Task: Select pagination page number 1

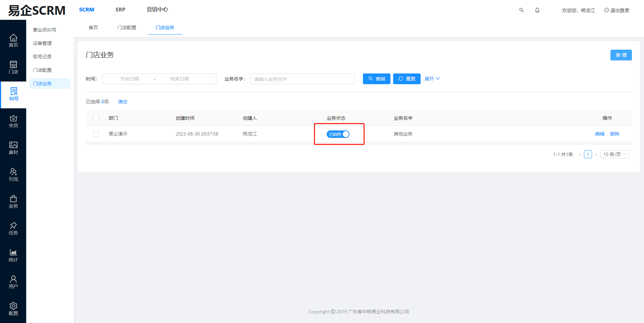Action: click(588, 154)
